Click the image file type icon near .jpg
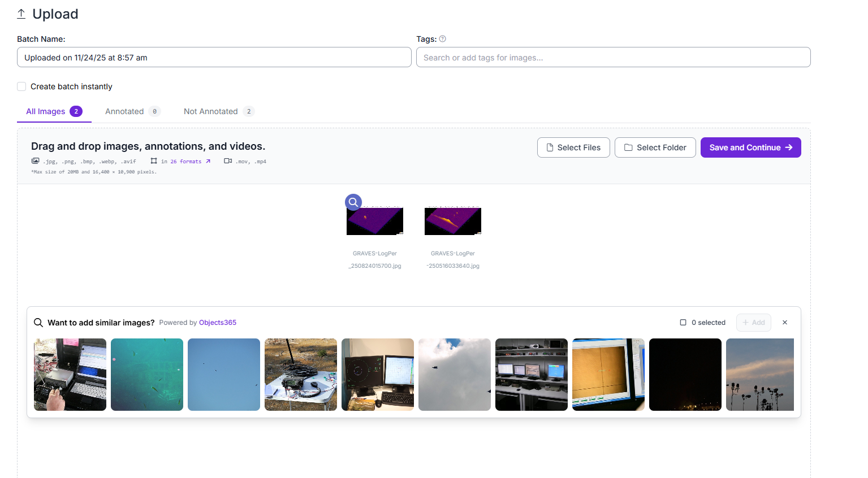Screen dimensions: 868x478 click(35, 161)
